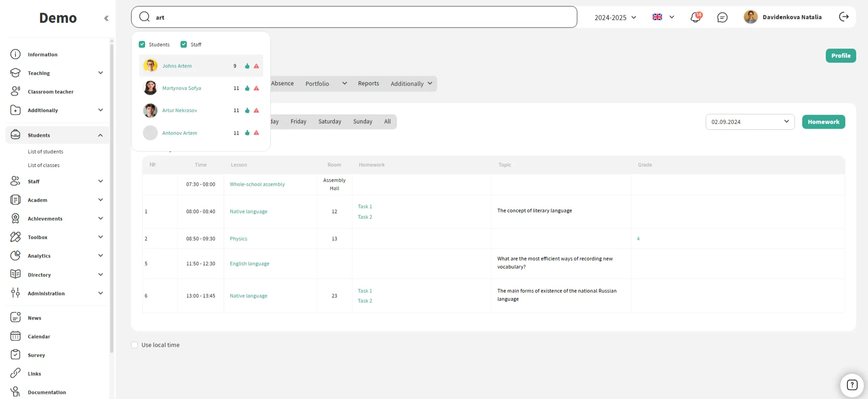Uncheck the Staff search filter
This screenshot has width=868, height=399.
(x=184, y=44)
